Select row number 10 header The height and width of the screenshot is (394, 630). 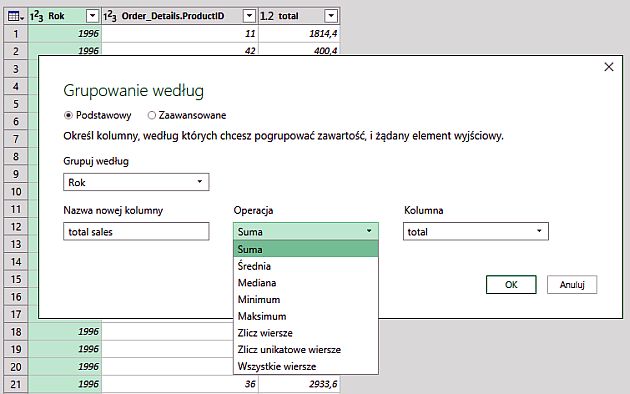(x=16, y=192)
